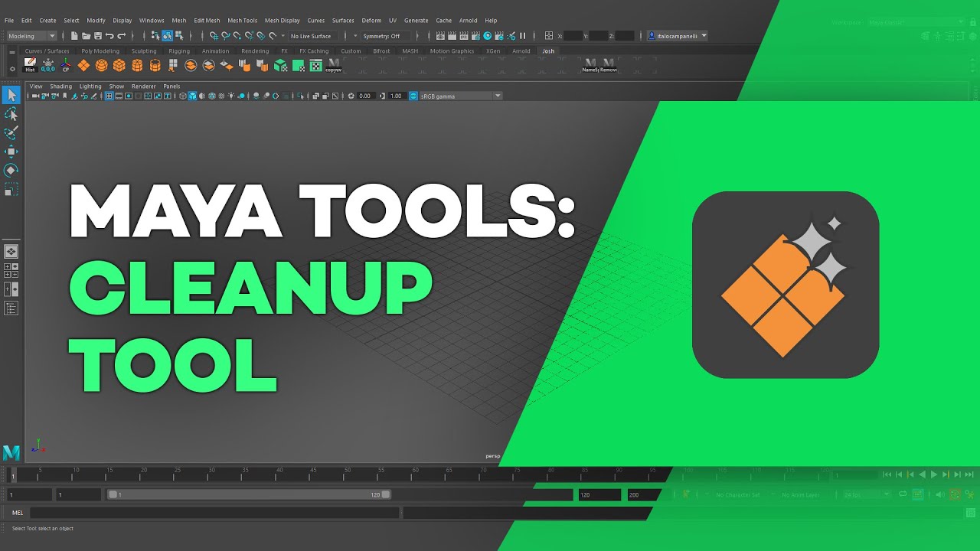
Task: Click the X coordinate input field
Action: click(573, 36)
